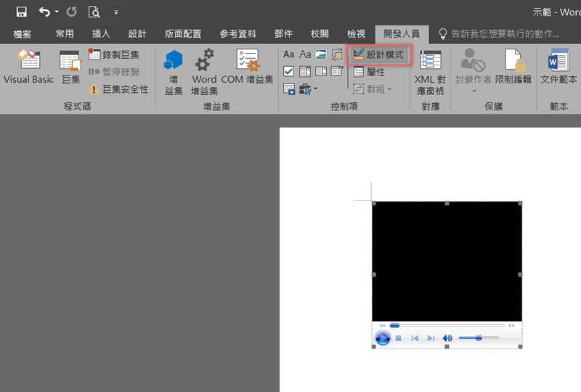581x392 pixels.
Task: Open the undo history dropdown arrow
Action: [57, 12]
